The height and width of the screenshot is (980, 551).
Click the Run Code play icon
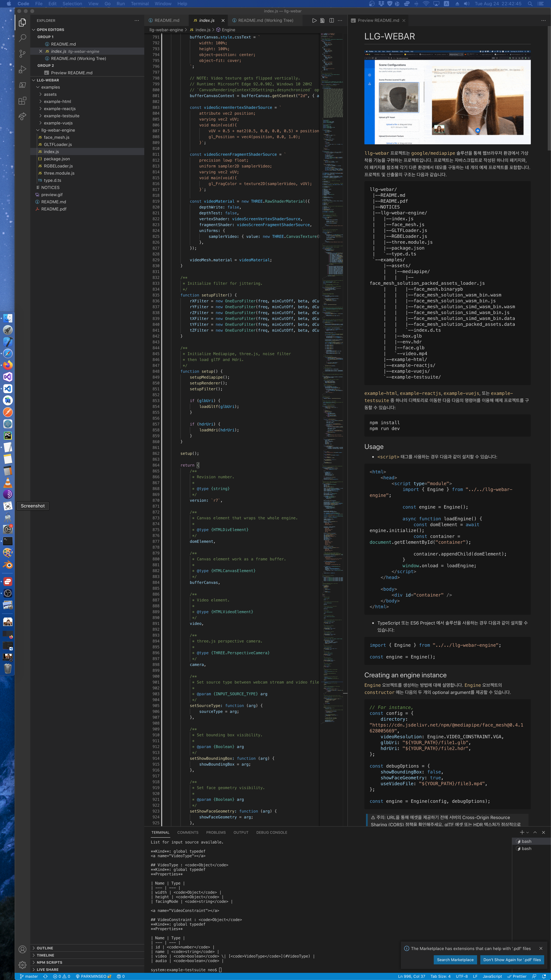(x=314, y=21)
